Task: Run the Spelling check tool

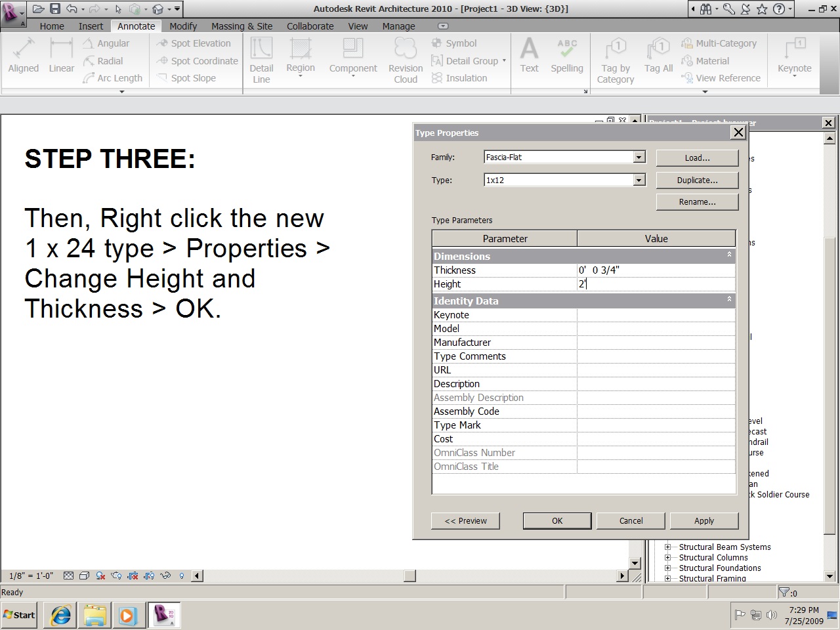Action: coord(567,55)
